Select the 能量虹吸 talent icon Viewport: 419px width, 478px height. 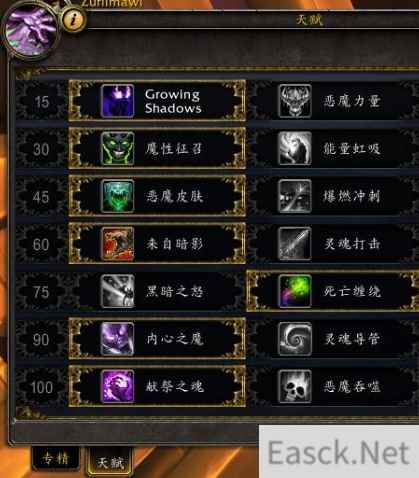(x=295, y=149)
